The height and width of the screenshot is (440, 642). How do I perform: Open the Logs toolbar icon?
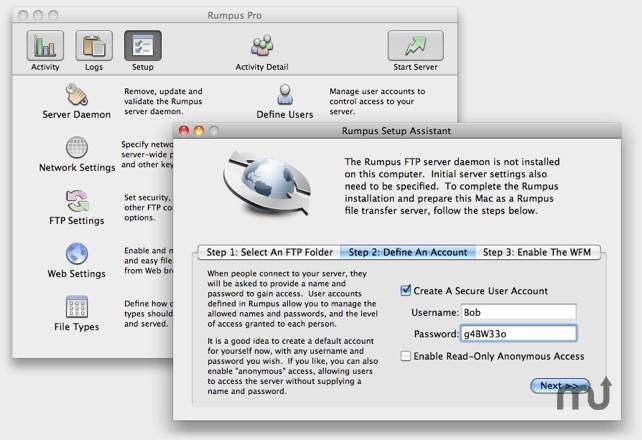tap(94, 45)
